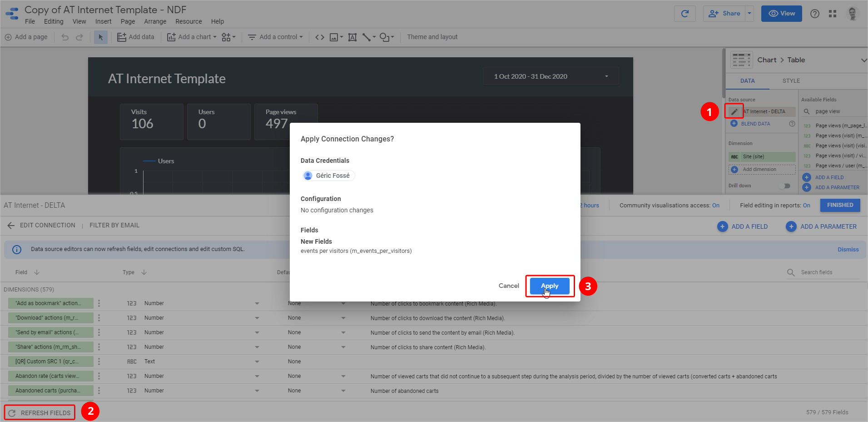Open type dropdown for "Send by email" row
This screenshot has width=868, height=422.
257,332
